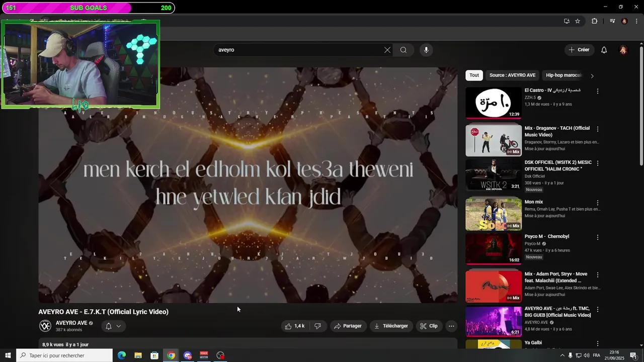Create a Clip of the video
This screenshot has height=362, width=644.
coord(429,326)
